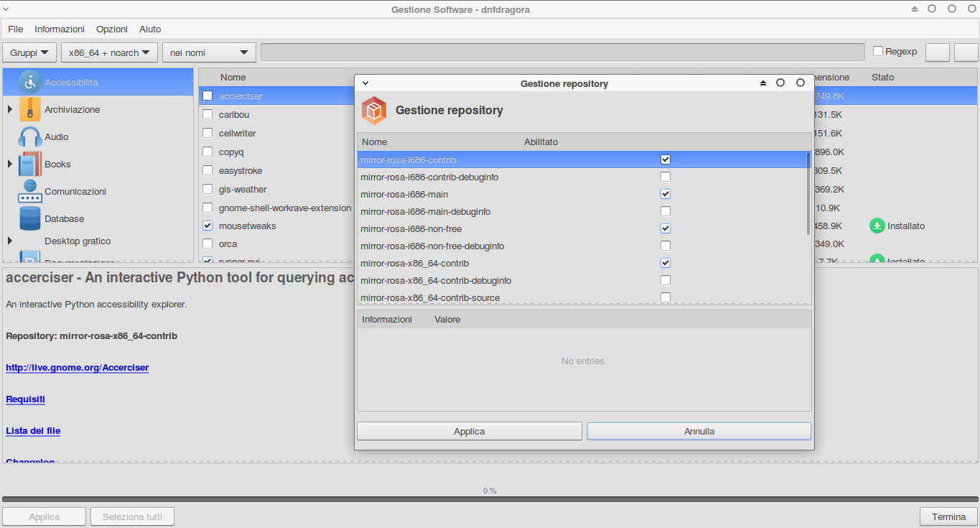Open the Aiuto menu
The image size is (980, 528).
pos(150,29)
